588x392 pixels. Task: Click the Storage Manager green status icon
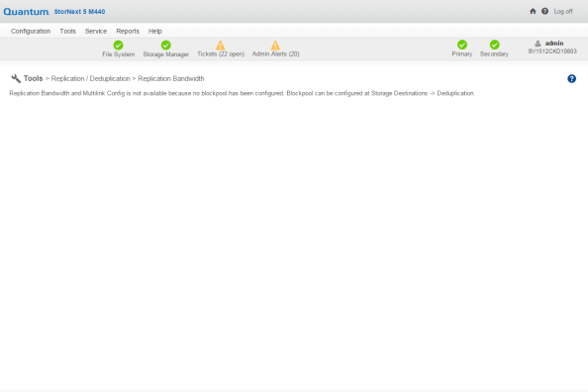[x=165, y=45]
